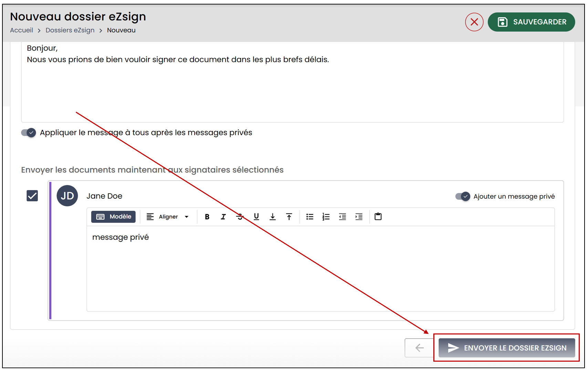Viewport: 588px width, 372px height.
Task: Apply bold formatting in message editor
Action: [x=207, y=217]
